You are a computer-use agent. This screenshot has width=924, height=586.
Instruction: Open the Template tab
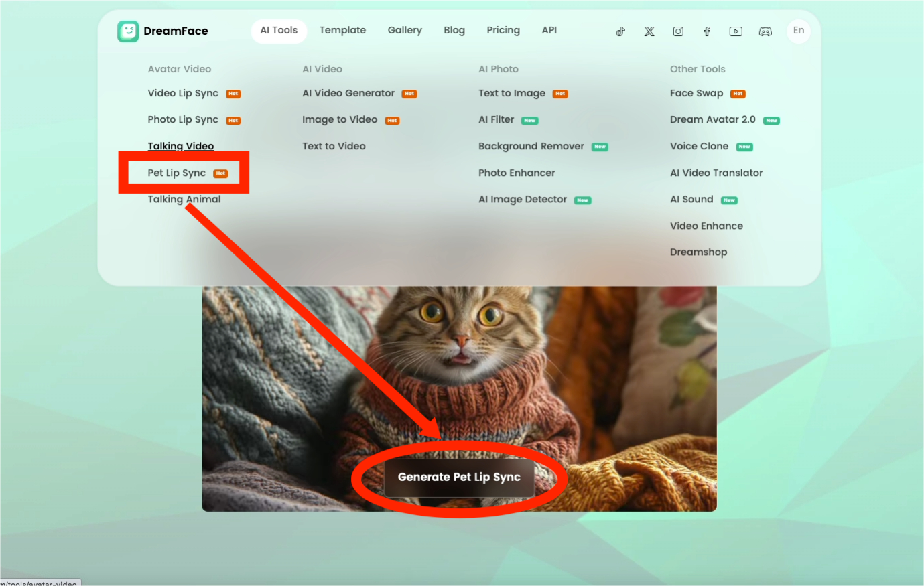point(342,31)
